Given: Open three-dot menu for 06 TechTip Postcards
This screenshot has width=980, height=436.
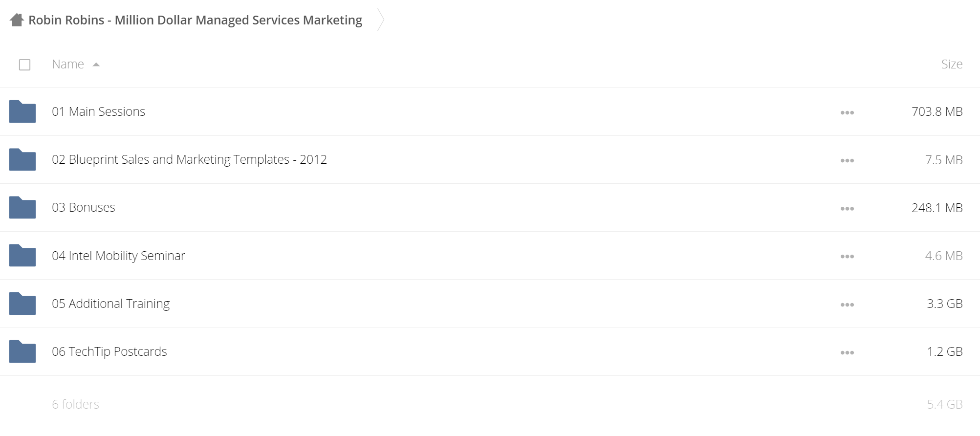Looking at the screenshot, I should coord(847,352).
